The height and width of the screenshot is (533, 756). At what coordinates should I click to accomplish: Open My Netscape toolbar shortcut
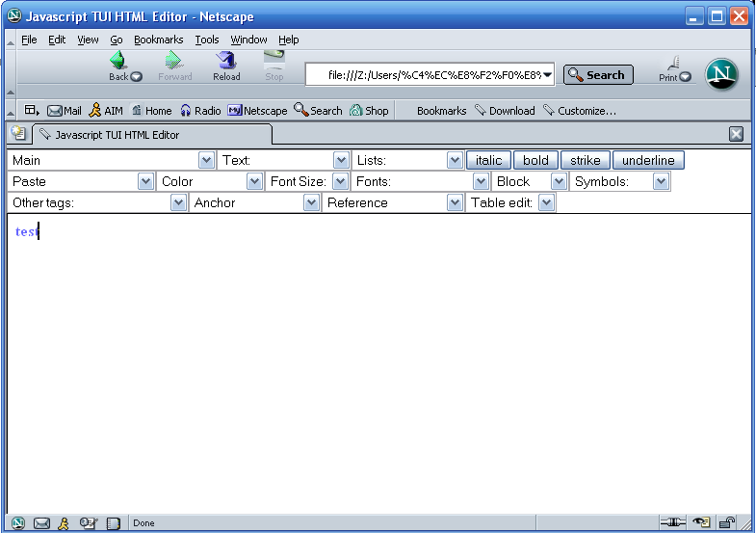click(x=257, y=111)
